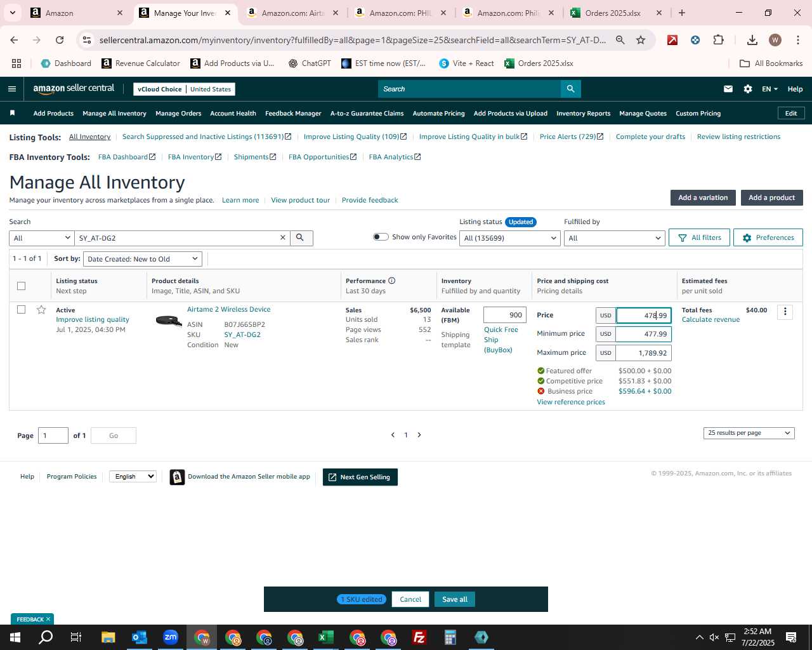Screen dimensions: 812x650
Task: Open the EN language selector in header
Action: point(769,89)
